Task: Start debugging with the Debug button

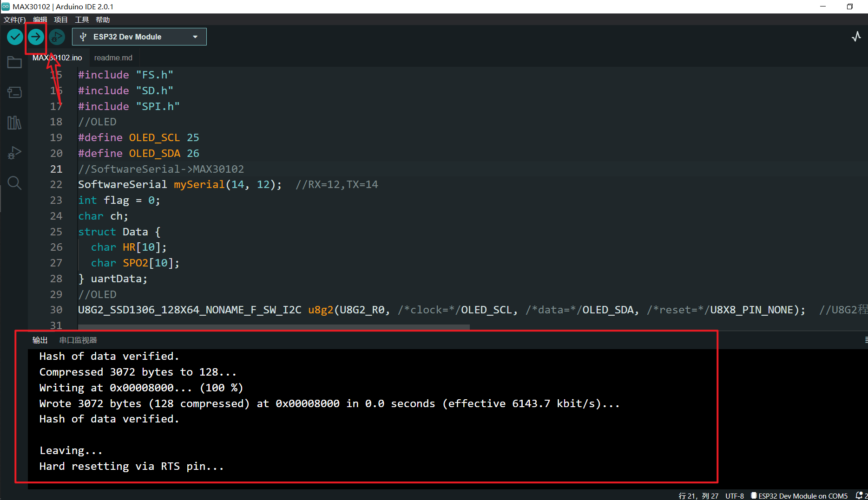Action: (x=57, y=37)
